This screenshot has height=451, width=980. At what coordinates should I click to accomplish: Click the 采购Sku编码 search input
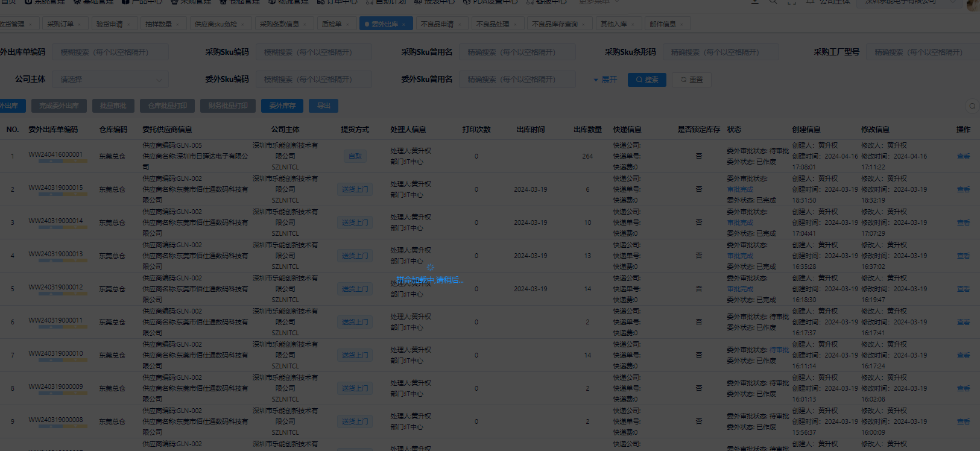pos(314,52)
